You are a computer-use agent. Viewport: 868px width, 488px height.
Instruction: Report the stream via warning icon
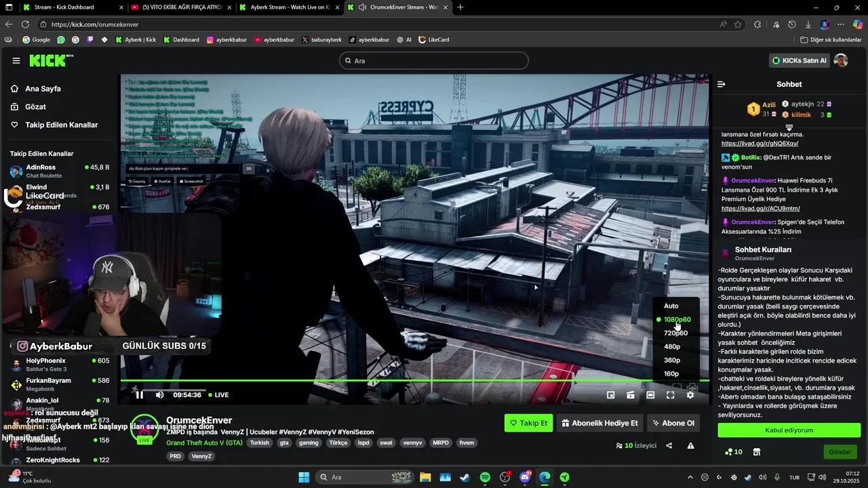[x=690, y=445]
